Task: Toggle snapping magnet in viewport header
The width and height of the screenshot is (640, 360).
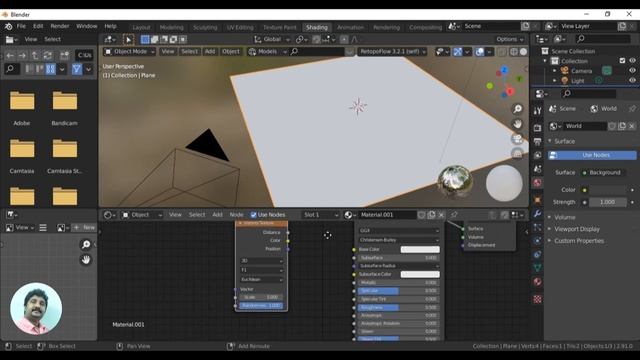Action: click(316, 40)
